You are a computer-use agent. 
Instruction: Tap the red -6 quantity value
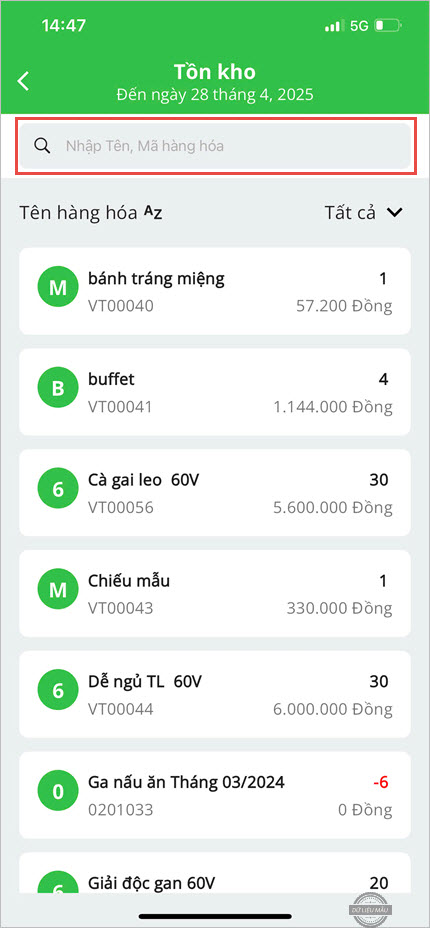[x=380, y=782]
